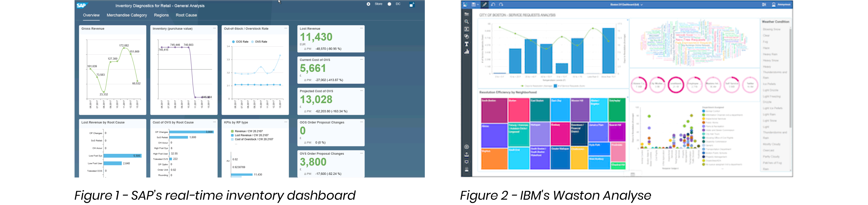
Task: Open options menu of Lost Revenue card
Action: pos(362,28)
